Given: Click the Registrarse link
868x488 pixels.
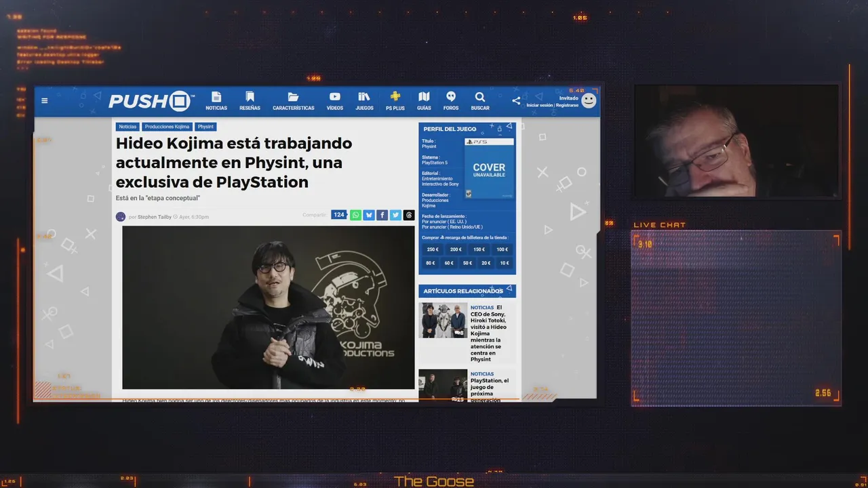Looking at the screenshot, I should click(x=568, y=105).
